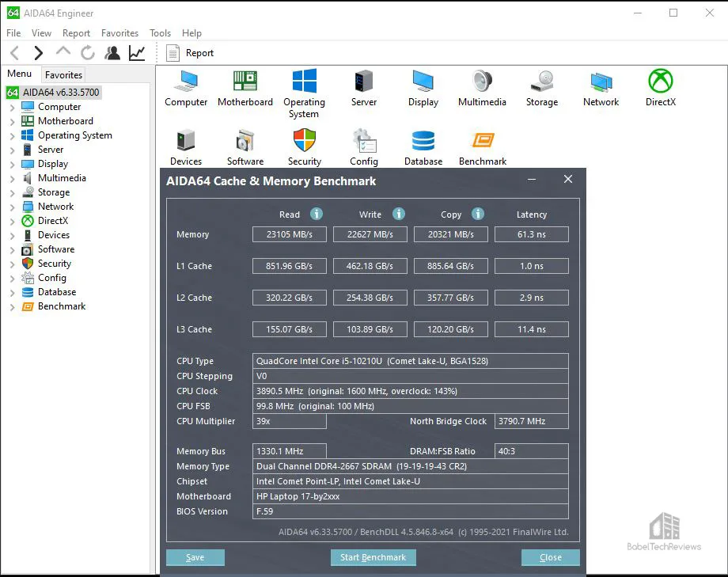Image resolution: width=728 pixels, height=577 pixels.
Task: Open the Storage drive icon in main pane
Action: (542, 82)
